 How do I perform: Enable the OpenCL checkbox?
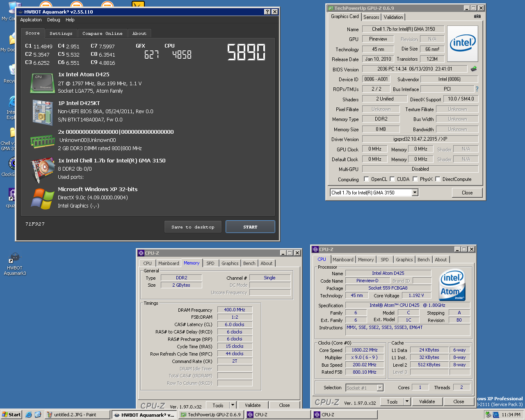point(367,179)
